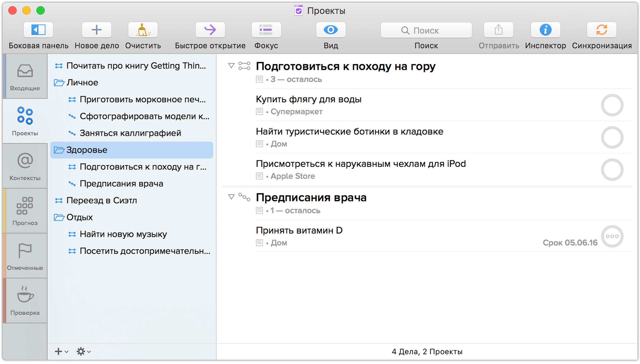Click the Отправить share icon

point(498,30)
